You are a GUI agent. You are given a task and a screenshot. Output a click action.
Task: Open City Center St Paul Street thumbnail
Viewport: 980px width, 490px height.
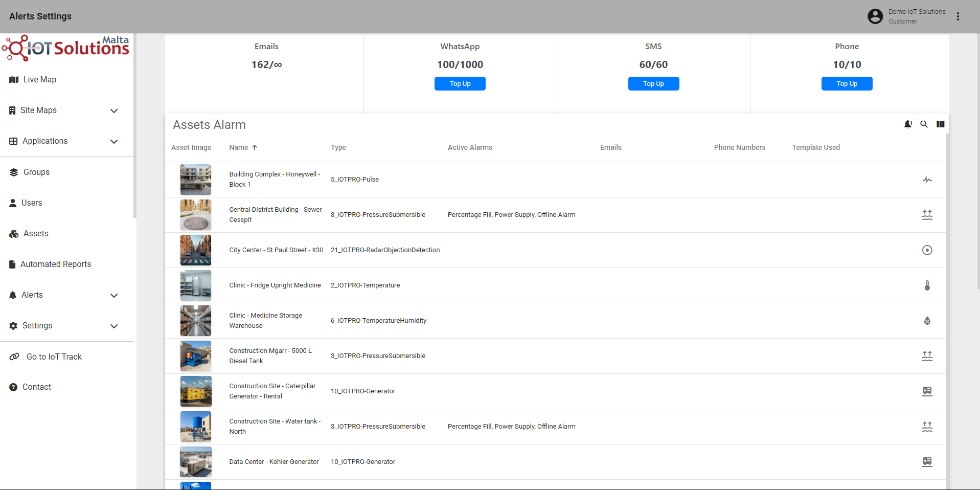[195, 250]
